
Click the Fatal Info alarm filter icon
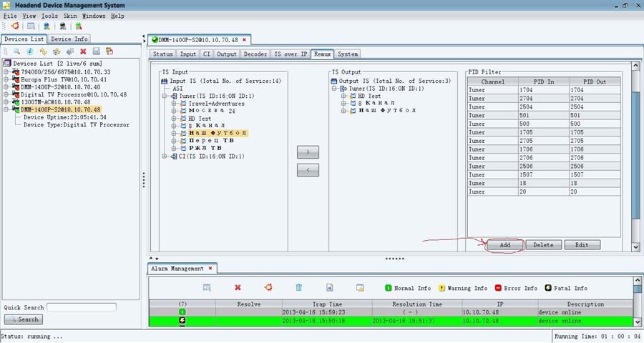pyautogui.click(x=547, y=288)
